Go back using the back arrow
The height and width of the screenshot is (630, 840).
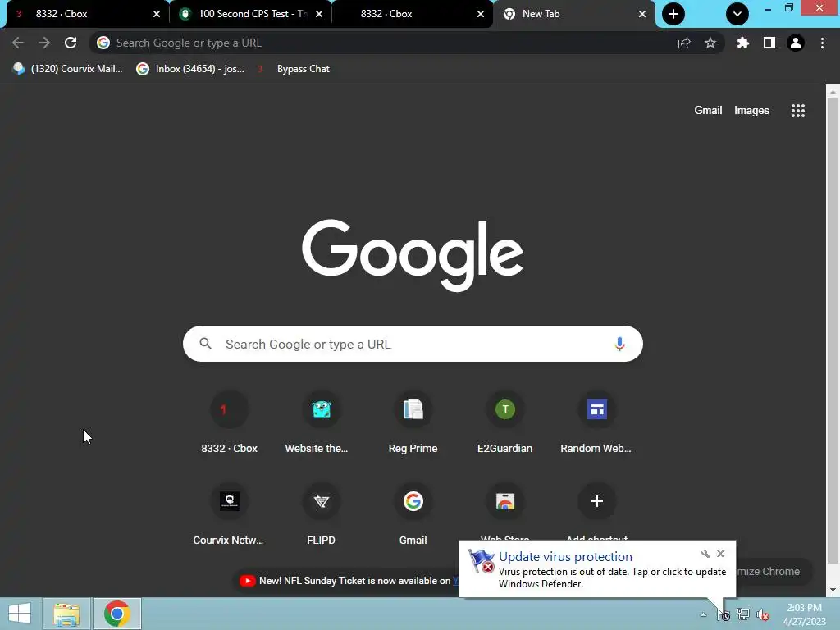click(18, 43)
